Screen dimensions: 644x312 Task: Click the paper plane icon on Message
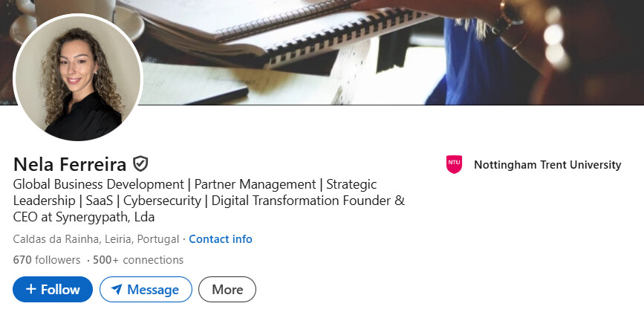pos(115,289)
